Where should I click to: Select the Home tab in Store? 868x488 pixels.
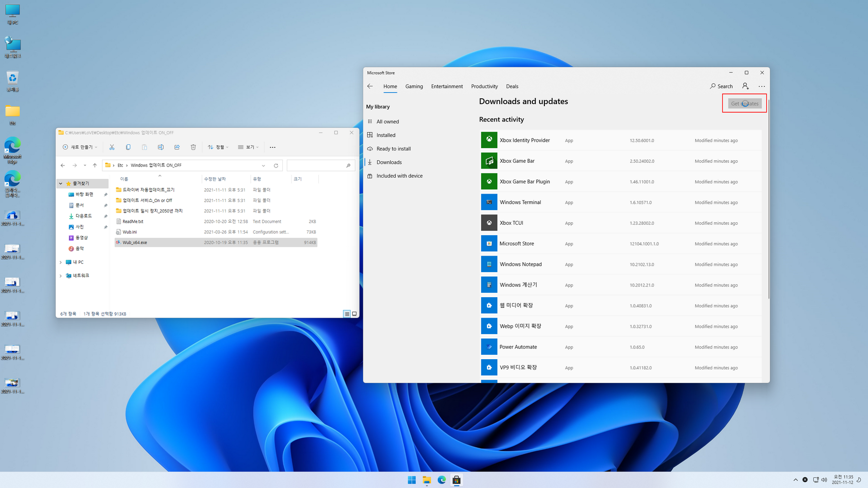point(390,86)
